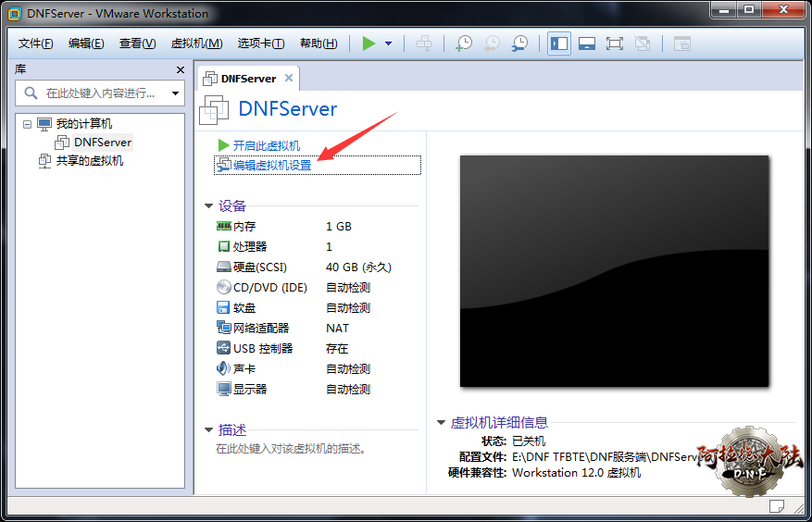The height and width of the screenshot is (522, 812).
Task: Toggle the thumbnail bar view button
Action: pyautogui.click(x=586, y=43)
